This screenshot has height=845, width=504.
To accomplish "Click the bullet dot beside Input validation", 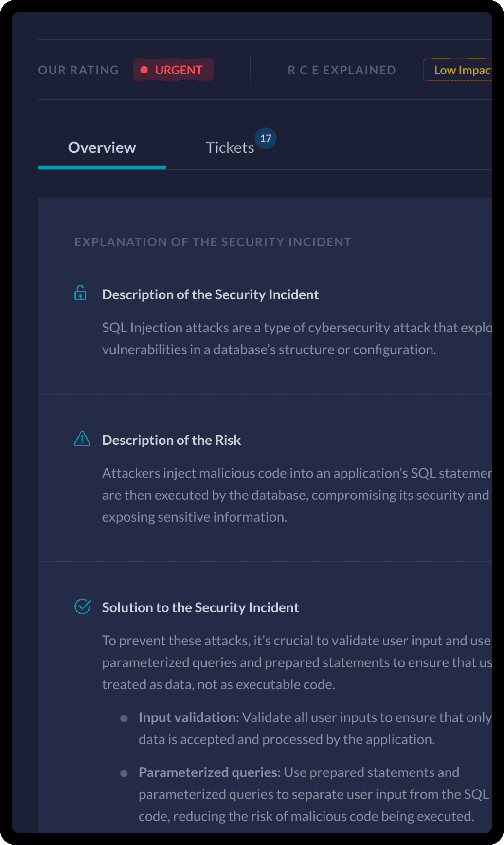I will [x=124, y=718].
